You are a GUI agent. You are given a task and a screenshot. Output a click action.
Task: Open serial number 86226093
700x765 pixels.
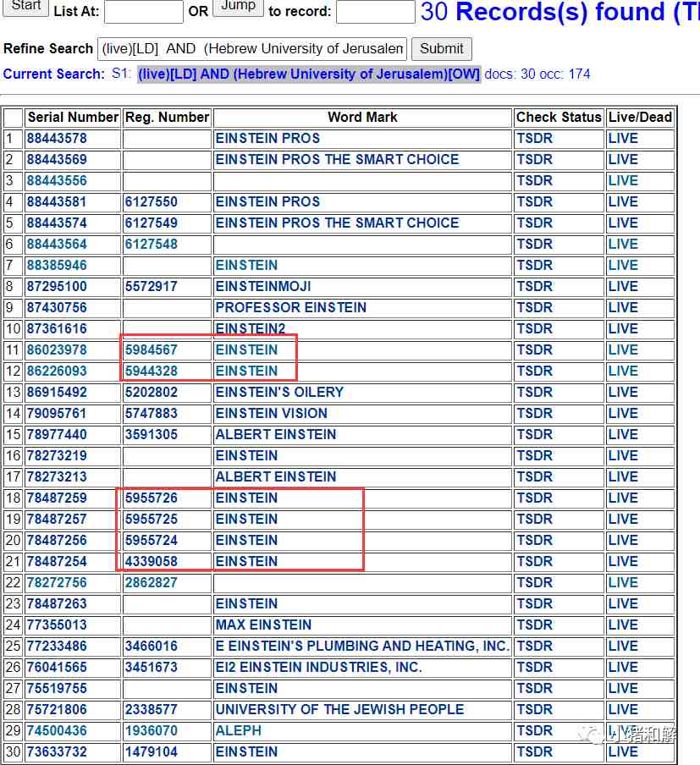point(57,371)
